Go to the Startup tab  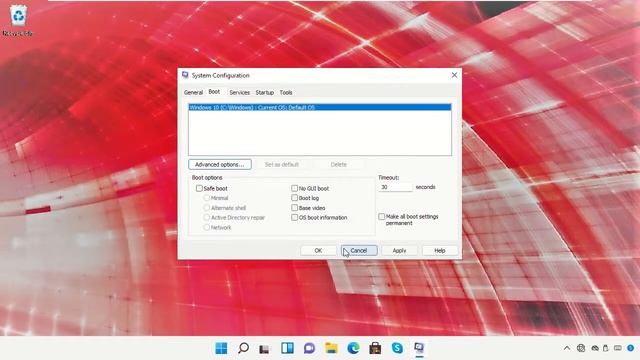point(264,93)
